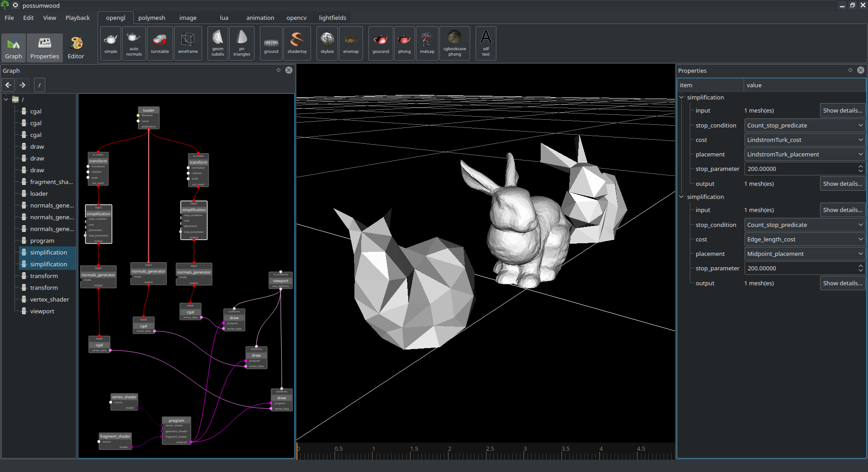
Task: Add the geom subdiv preset
Action: click(218, 43)
